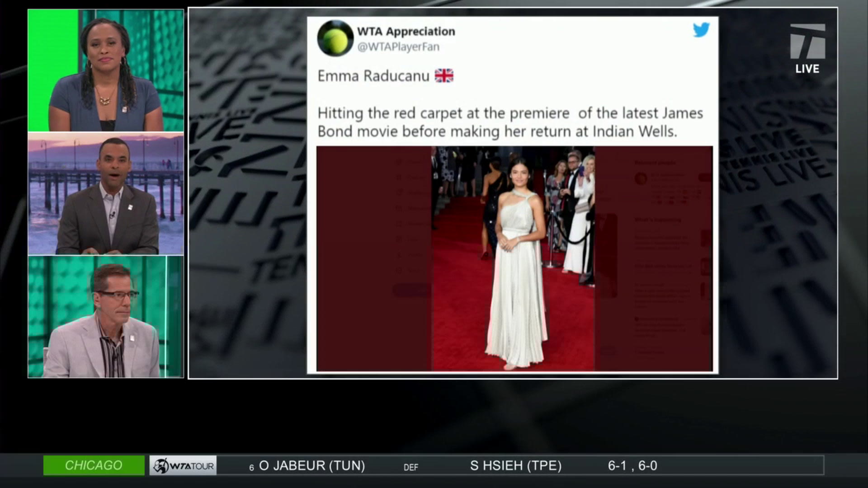Click the Tennis Channel T logo
Screen dimensions: 868x488
pos(807,41)
